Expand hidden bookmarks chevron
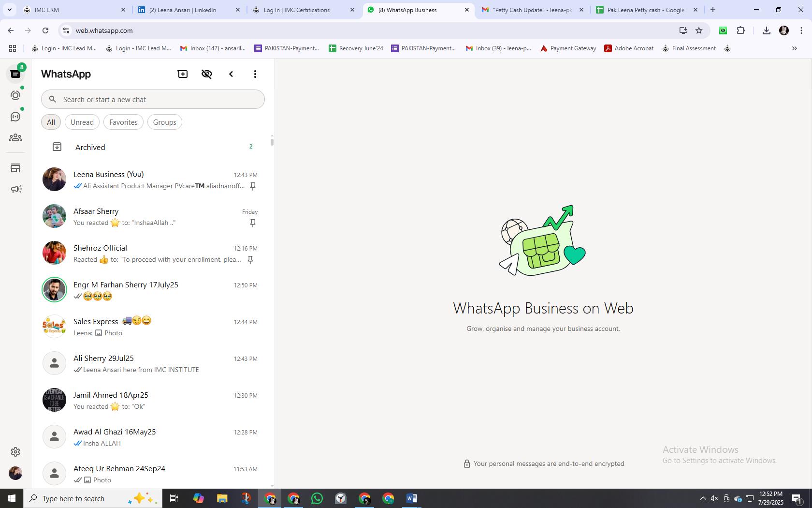The width and height of the screenshot is (812, 508). click(794, 48)
